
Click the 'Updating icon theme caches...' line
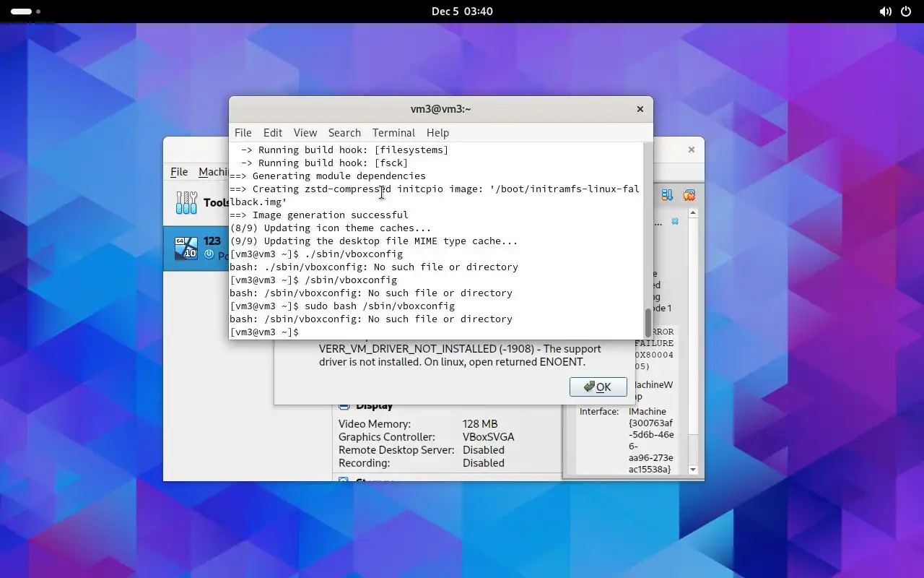pyautogui.click(x=331, y=228)
